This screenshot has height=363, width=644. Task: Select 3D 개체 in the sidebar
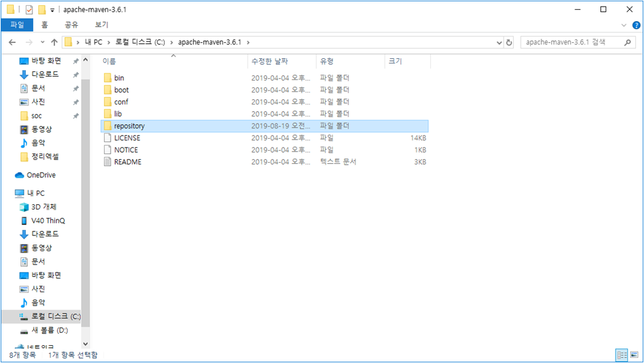point(38,207)
